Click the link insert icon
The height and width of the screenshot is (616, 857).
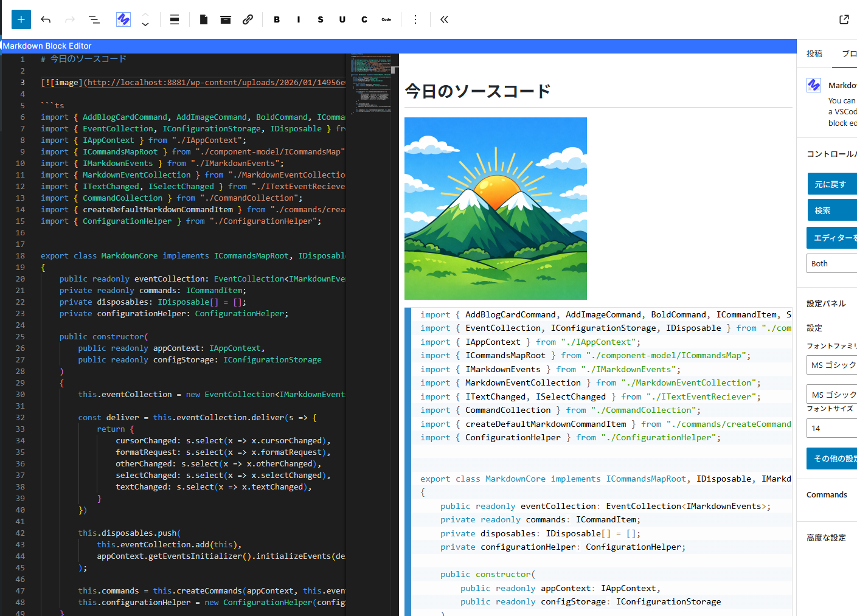click(x=248, y=19)
